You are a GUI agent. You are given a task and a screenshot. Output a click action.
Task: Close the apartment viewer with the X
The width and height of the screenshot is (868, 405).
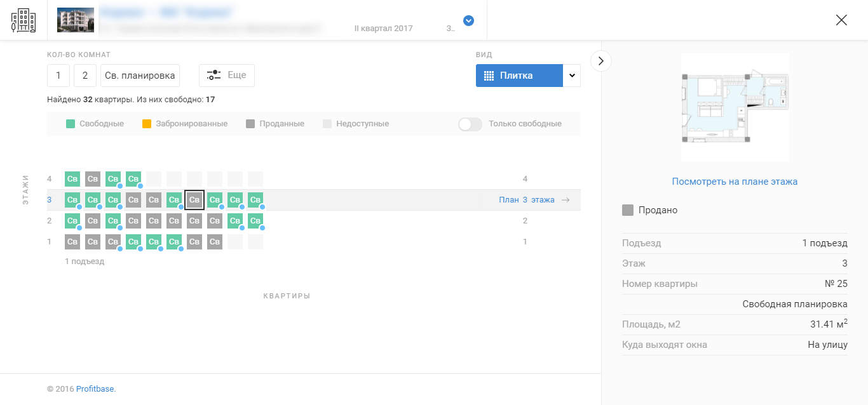tap(841, 20)
